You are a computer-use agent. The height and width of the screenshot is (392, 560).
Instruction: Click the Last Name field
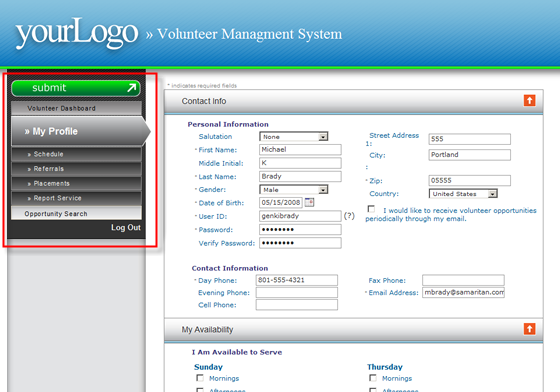pyautogui.click(x=300, y=176)
